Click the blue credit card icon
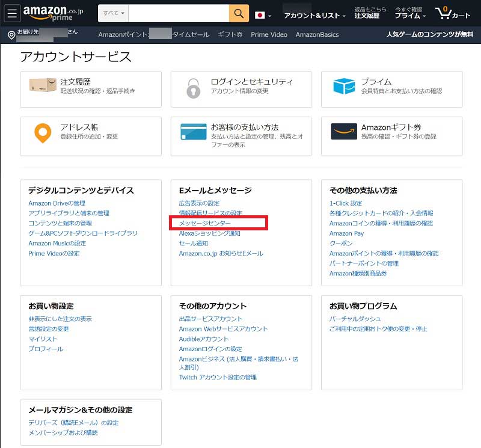The image size is (481, 448). pyautogui.click(x=194, y=132)
